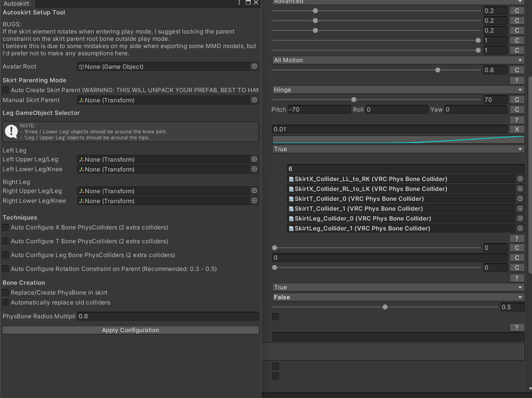This screenshot has width=532, height=398.
Task: Open picker for SkirtLeg_Collider_1 entry
Action: pos(520,228)
